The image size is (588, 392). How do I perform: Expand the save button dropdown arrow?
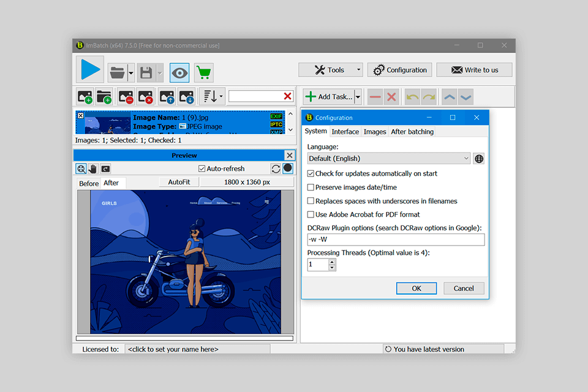160,73
